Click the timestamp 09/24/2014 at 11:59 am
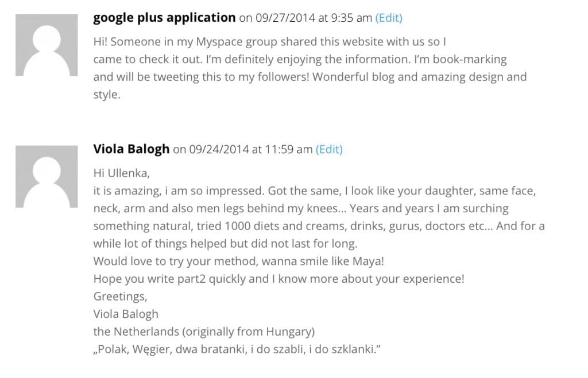The height and width of the screenshot is (378, 588). [x=248, y=149]
